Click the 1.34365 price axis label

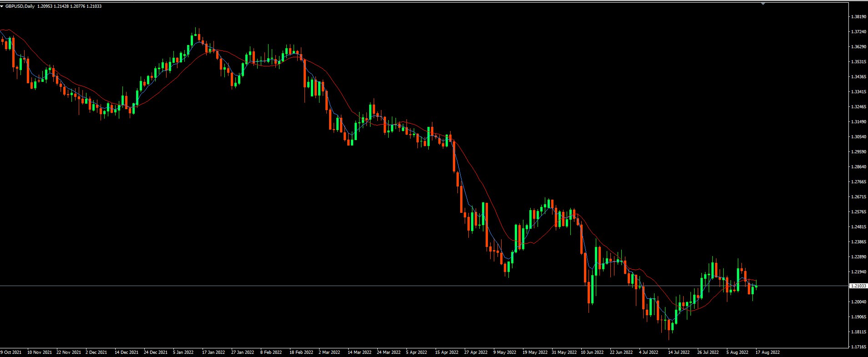858,77
